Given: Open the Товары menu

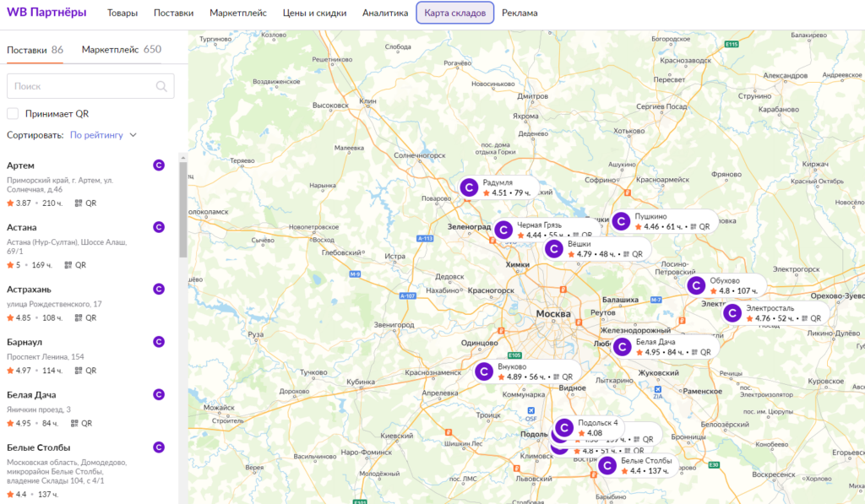Looking at the screenshot, I should [122, 13].
